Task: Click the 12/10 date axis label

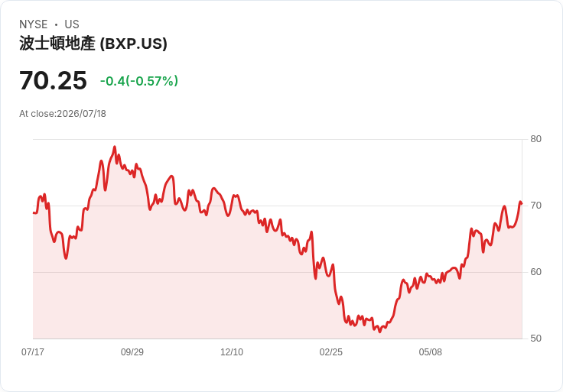Action: tap(232, 352)
